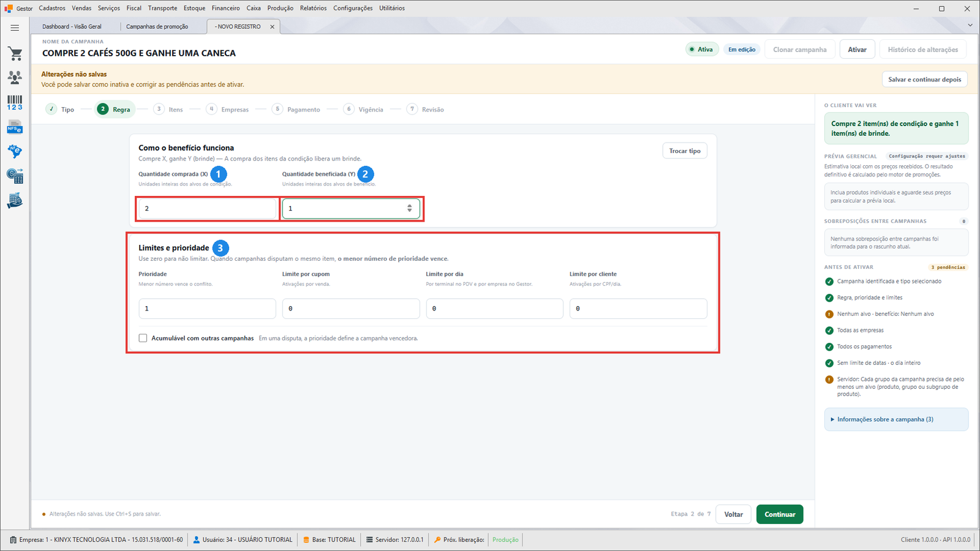Close the NOVO REGISTRO tab
The image size is (980, 551).
click(x=273, y=27)
